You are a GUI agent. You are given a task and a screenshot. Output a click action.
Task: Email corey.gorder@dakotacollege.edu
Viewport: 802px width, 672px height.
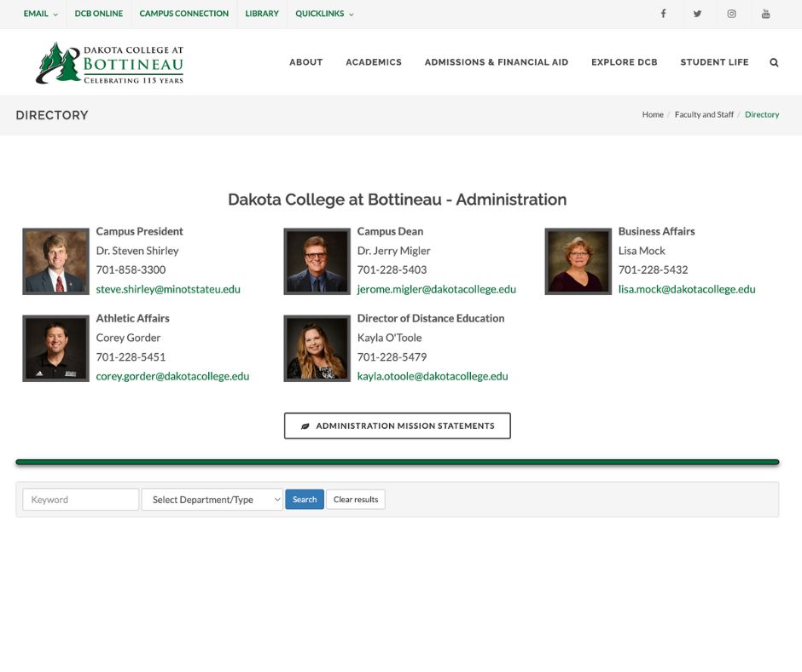point(172,376)
